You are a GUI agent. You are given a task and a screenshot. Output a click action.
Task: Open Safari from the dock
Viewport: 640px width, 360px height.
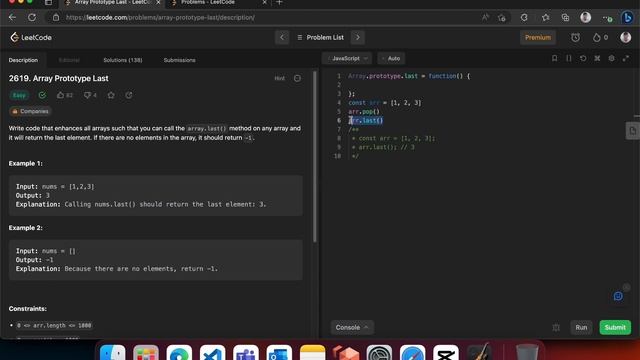(412, 353)
